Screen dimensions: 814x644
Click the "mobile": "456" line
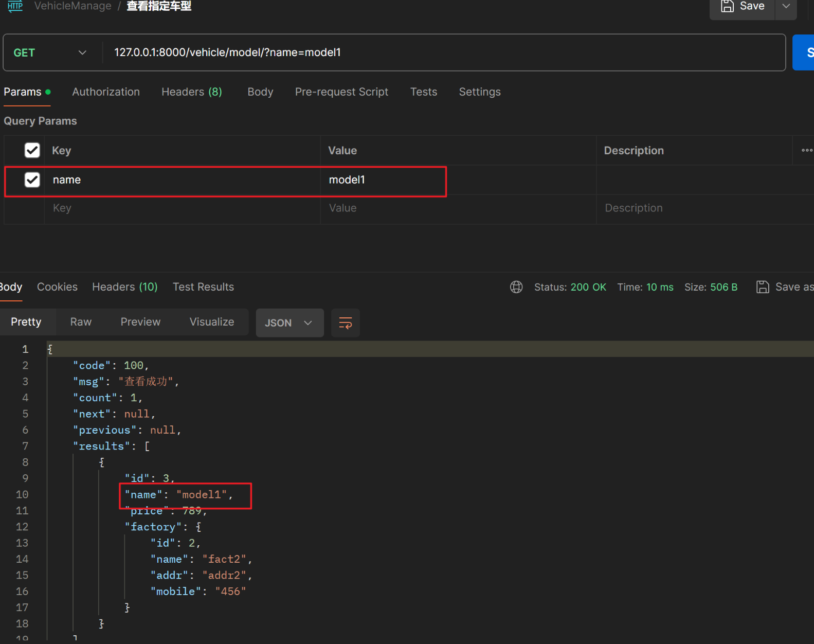click(198, 592)
